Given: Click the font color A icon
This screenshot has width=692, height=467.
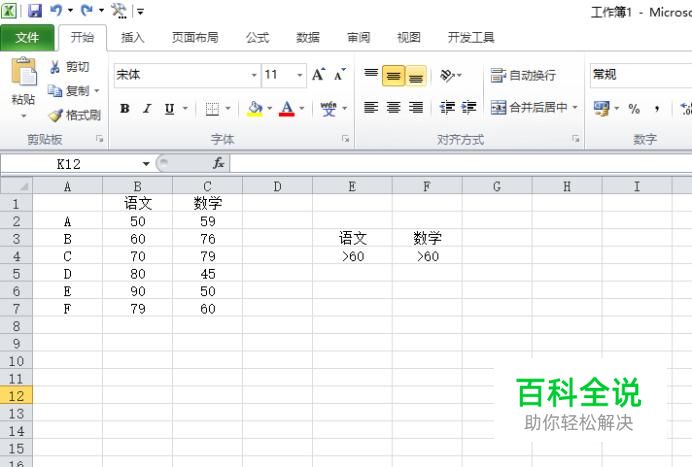Looking at the screenshot, I should tap(287, 109).
